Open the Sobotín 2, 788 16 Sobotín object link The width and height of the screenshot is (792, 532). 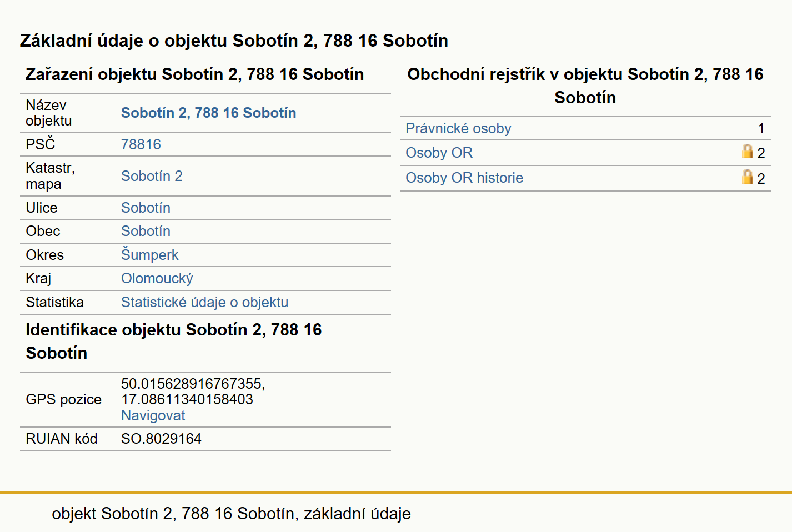pyautogui.click(x=208, y=113)
